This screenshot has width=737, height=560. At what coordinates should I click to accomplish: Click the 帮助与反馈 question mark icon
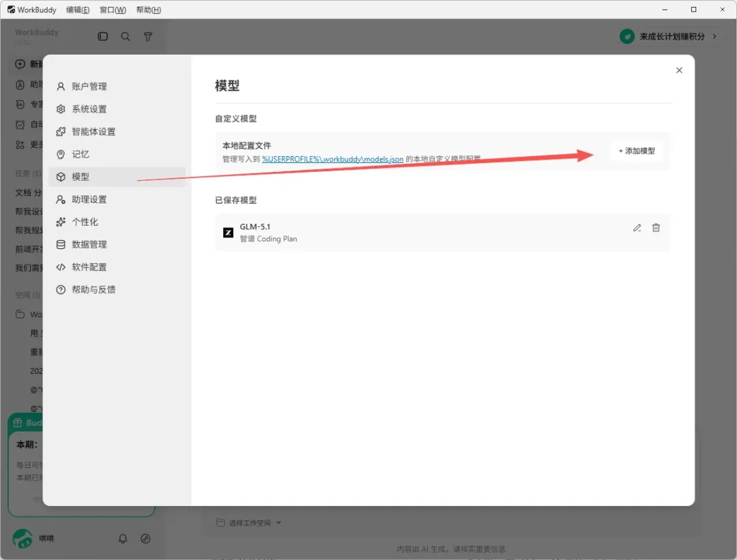coord(61,289)
